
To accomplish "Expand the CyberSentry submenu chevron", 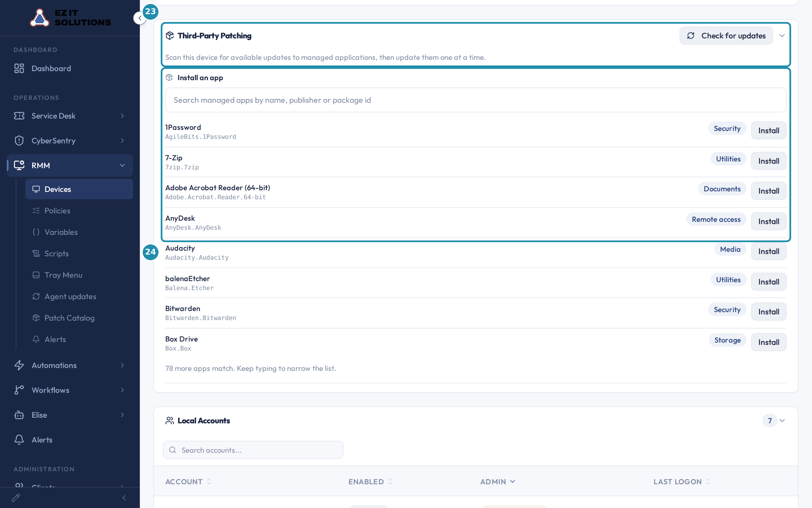I will [x=122, y=141].
